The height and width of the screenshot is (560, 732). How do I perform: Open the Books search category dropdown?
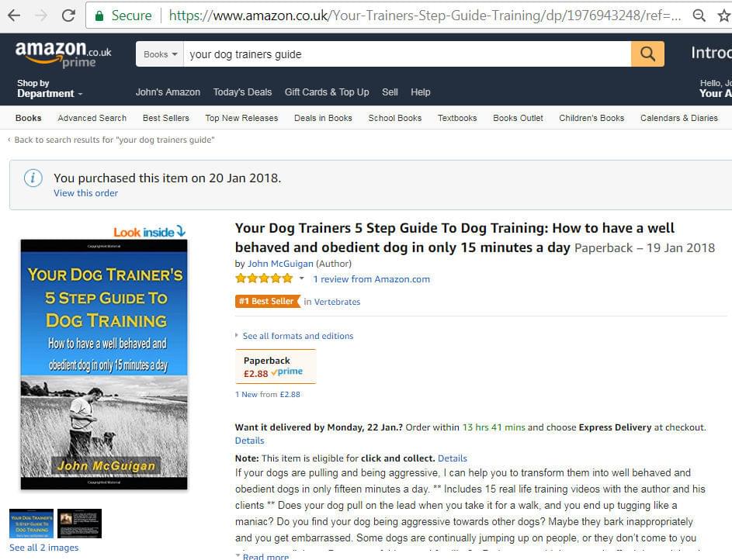coord(160,54)
